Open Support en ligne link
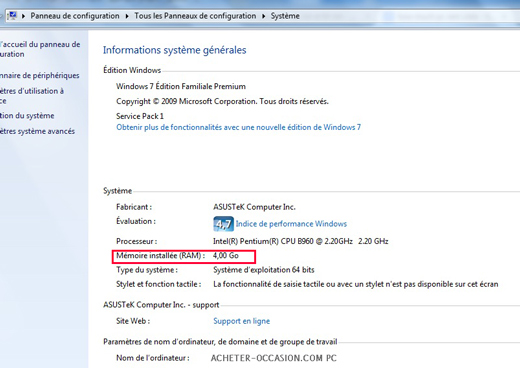 [242, 321]
